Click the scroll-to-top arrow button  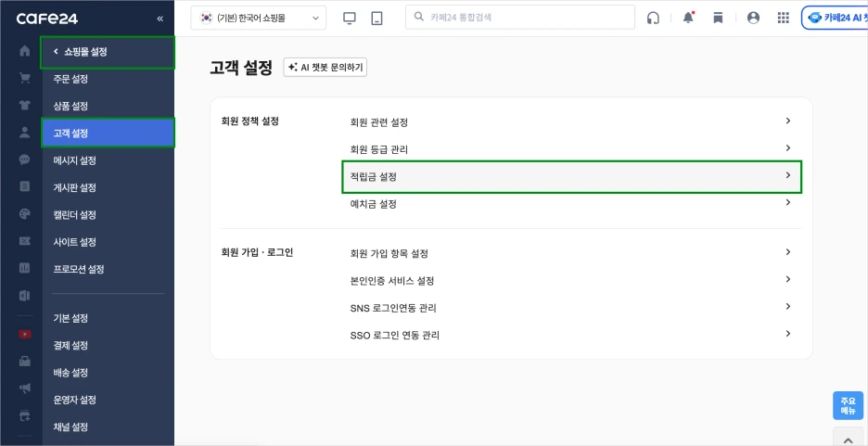tap(849, 439)
